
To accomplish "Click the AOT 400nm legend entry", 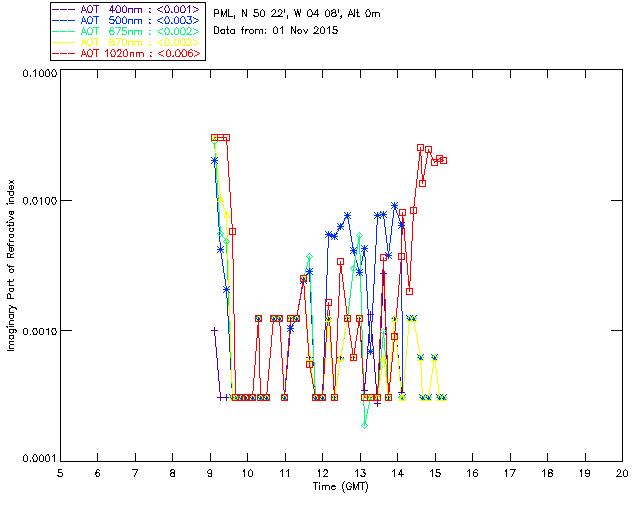I will click(x=127, y=9).
